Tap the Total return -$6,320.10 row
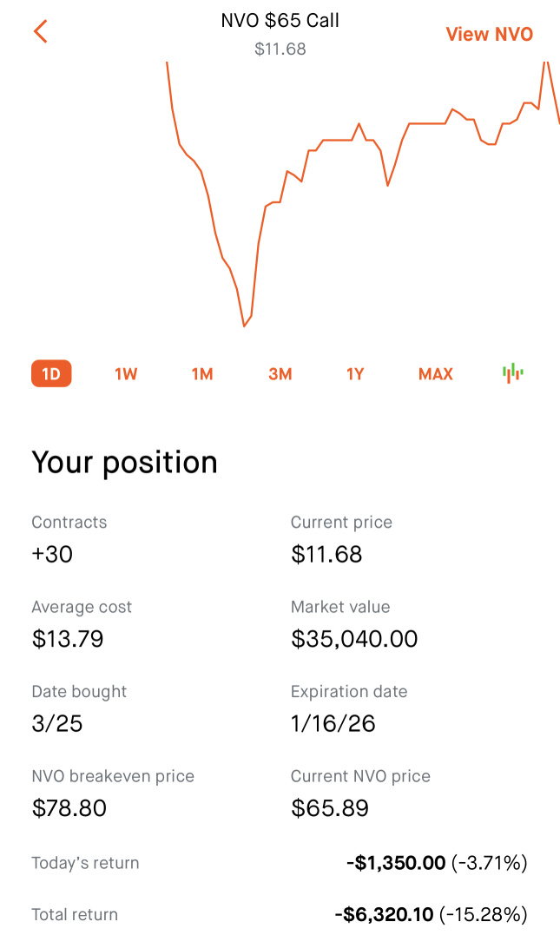The image size is (560, 935). [x=280, y=914]
